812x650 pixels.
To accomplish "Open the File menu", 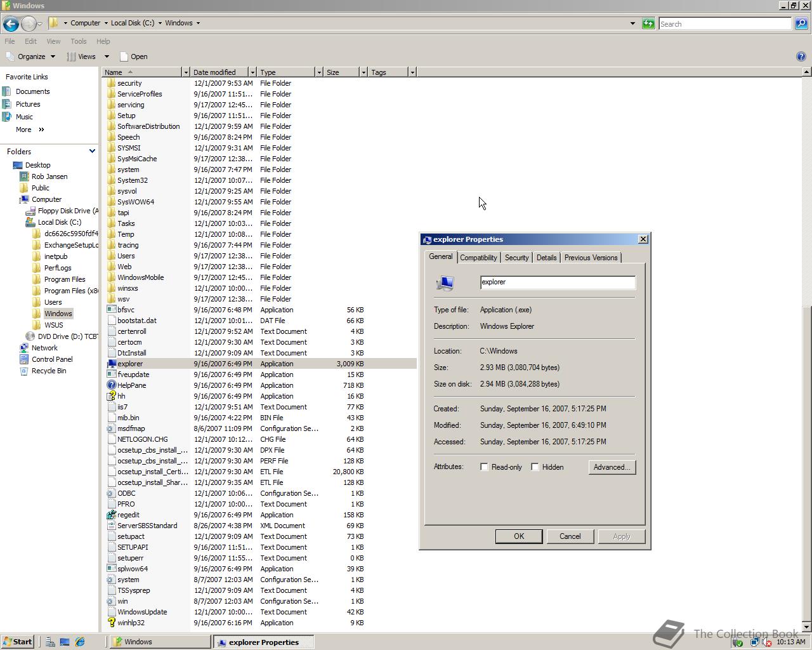I will click(10, 41).
